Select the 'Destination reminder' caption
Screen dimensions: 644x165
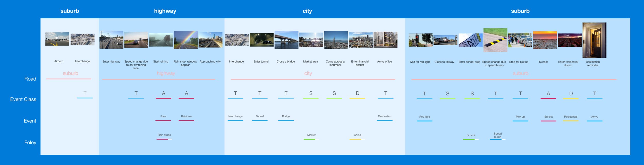(x=593, y=64)
